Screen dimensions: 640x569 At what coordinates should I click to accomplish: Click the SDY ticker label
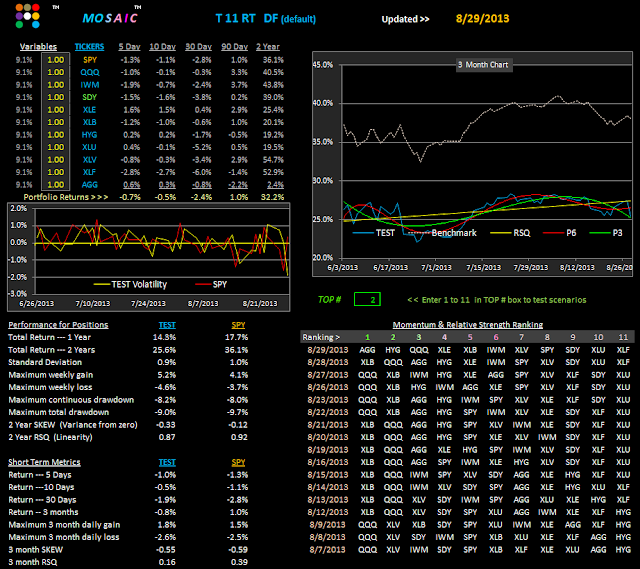90,97
